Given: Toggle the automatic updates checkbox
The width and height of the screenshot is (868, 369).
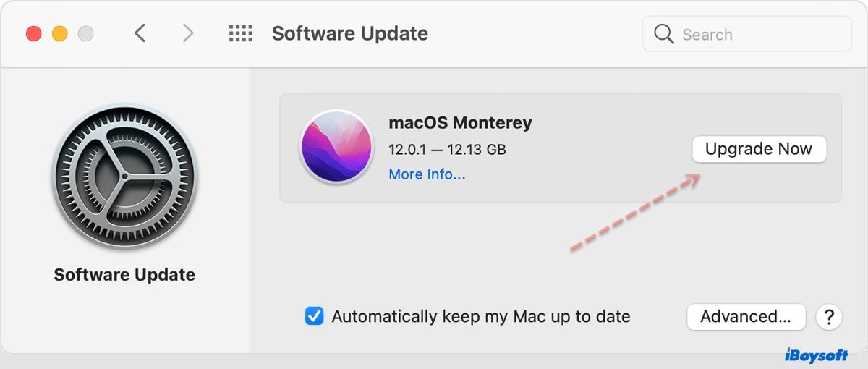Looking at the screenshot, I should coord(315,316).
